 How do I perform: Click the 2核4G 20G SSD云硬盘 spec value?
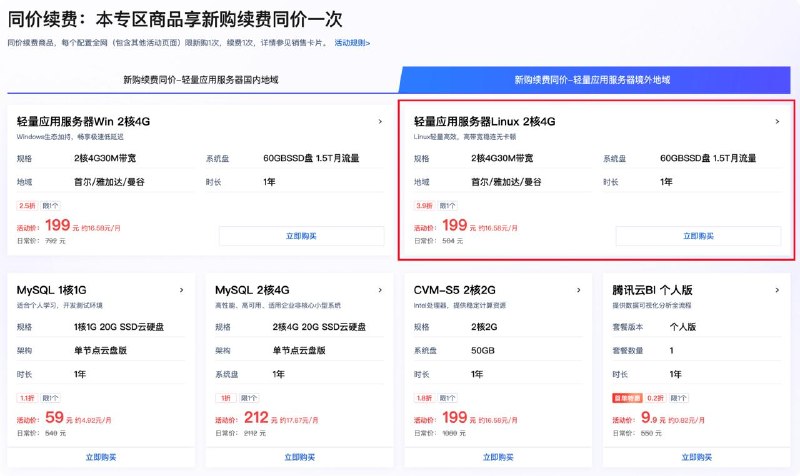[x=319, y=327]
